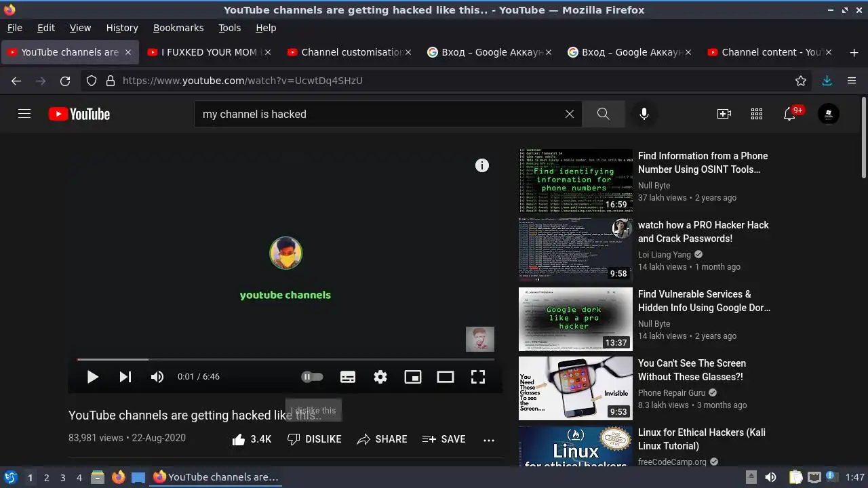This screenshot has width=868, height=488.
Task: Clear the search text with X
Action: [570, 114]
